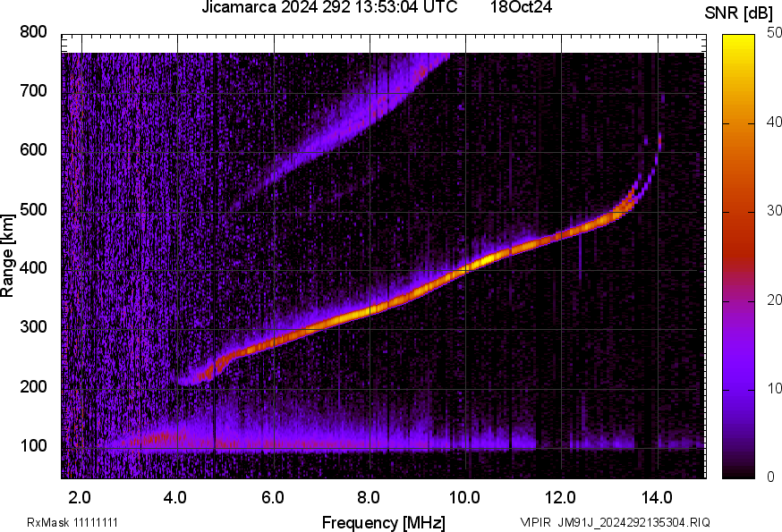Click the y-axis tick label '200'
782x532 pixels.
pyautogui.click(x=33, y=386)
